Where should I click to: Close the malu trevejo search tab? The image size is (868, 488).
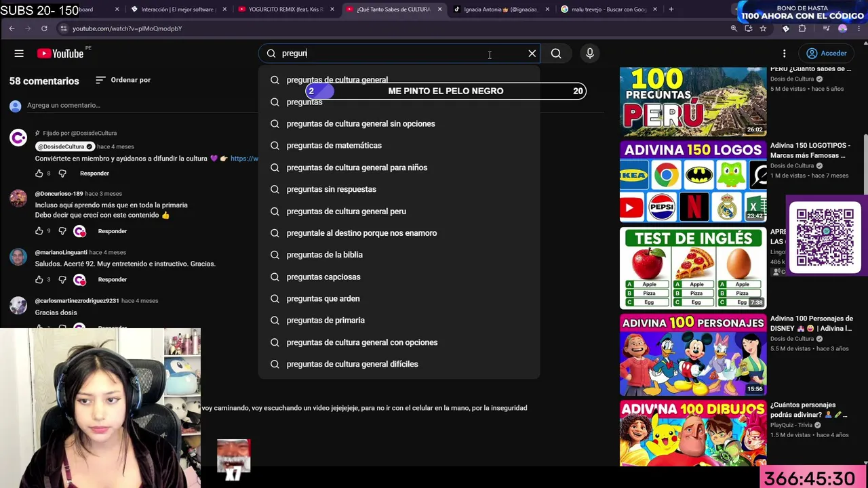655,9
